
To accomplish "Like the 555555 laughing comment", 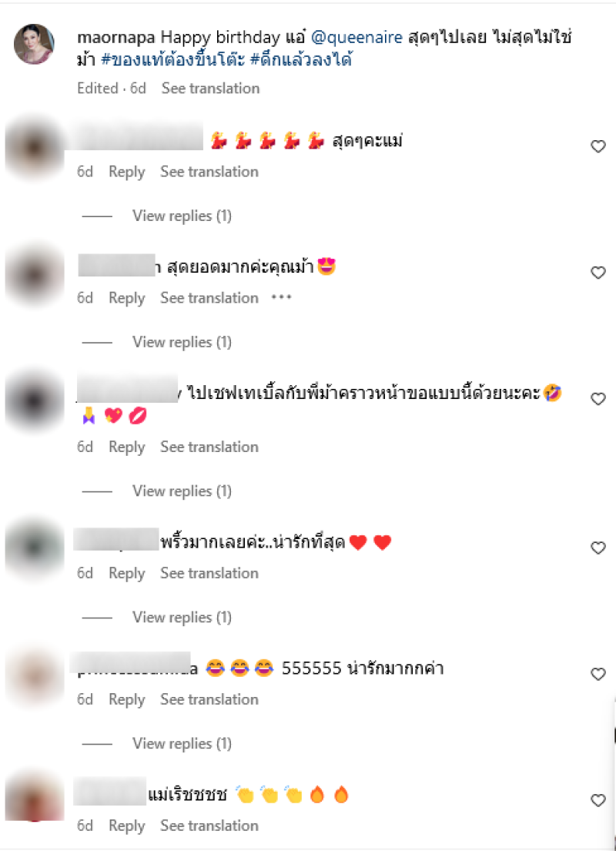I will [x=598, y=674].
